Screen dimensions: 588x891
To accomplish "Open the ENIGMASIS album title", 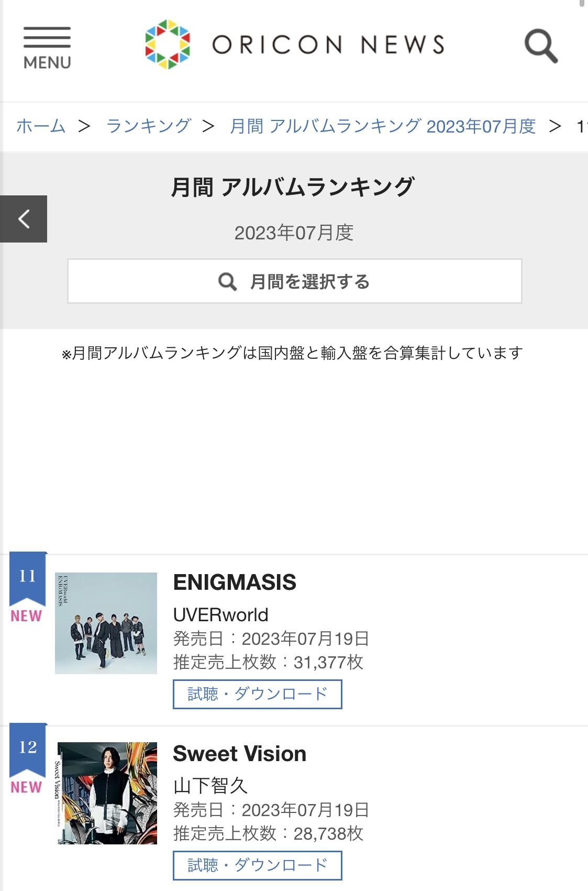I will [235, 582].
